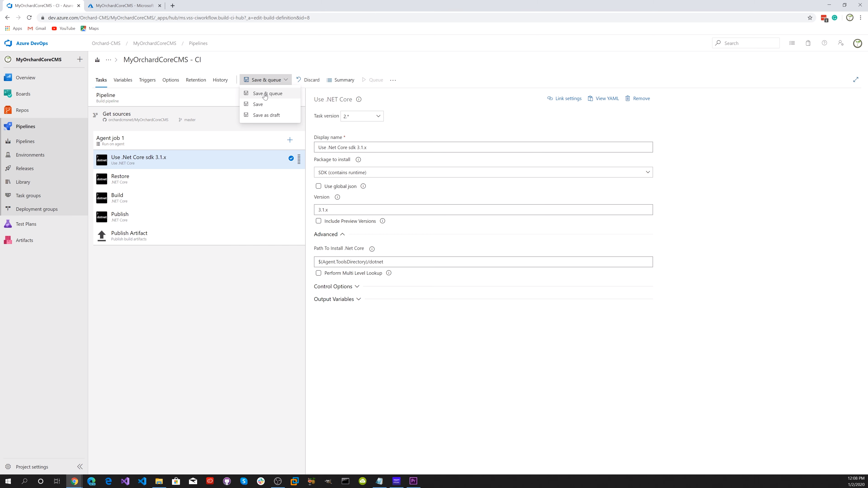Remove the selected task
Image resolution: width=868 pixels, height=488 pixels.
pos(637,98)
